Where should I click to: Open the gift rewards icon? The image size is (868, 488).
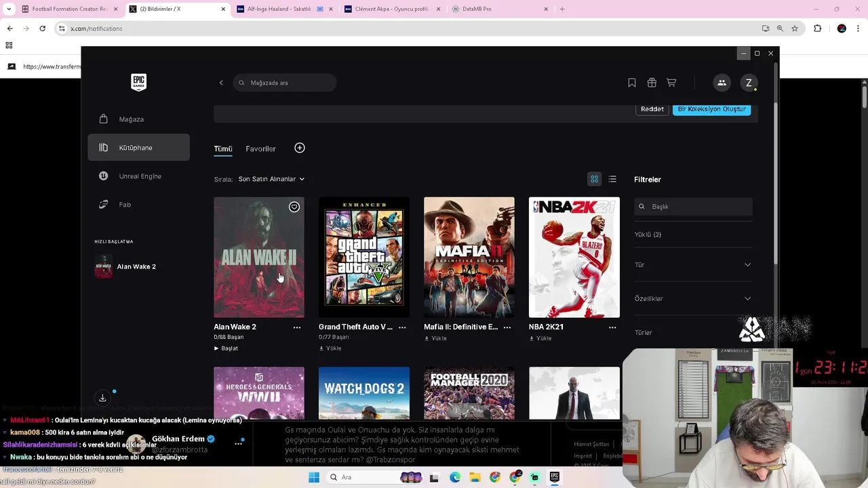click(x=652, y=83)
